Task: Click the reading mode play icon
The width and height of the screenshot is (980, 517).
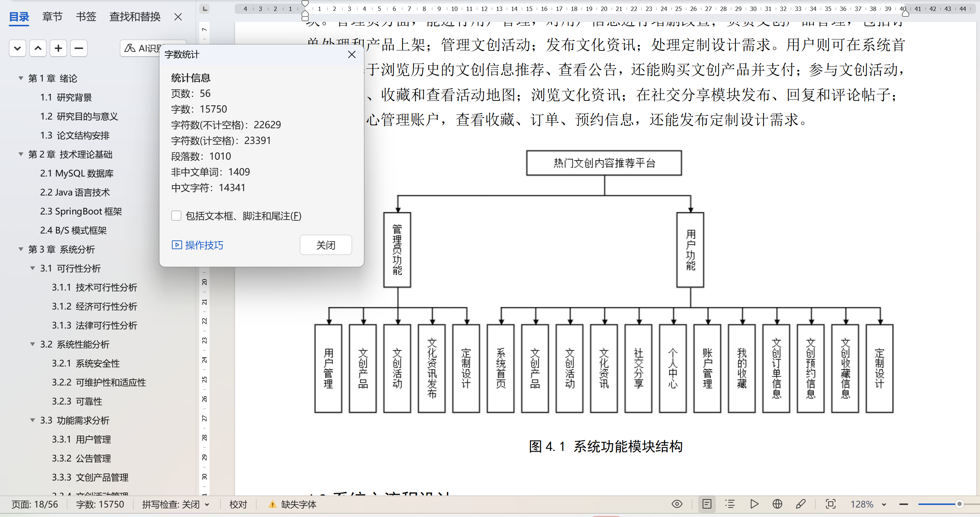Action: click(754, 504)
